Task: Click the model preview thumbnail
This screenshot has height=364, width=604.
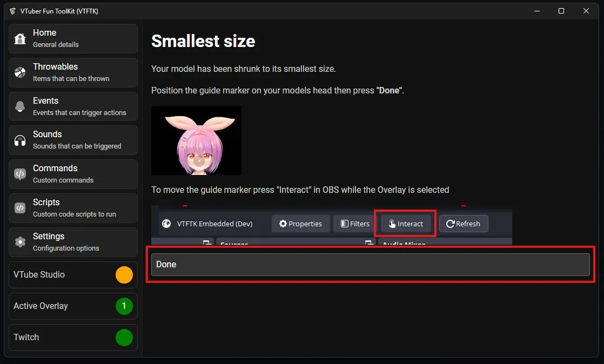Action: [x=196, y=140]
